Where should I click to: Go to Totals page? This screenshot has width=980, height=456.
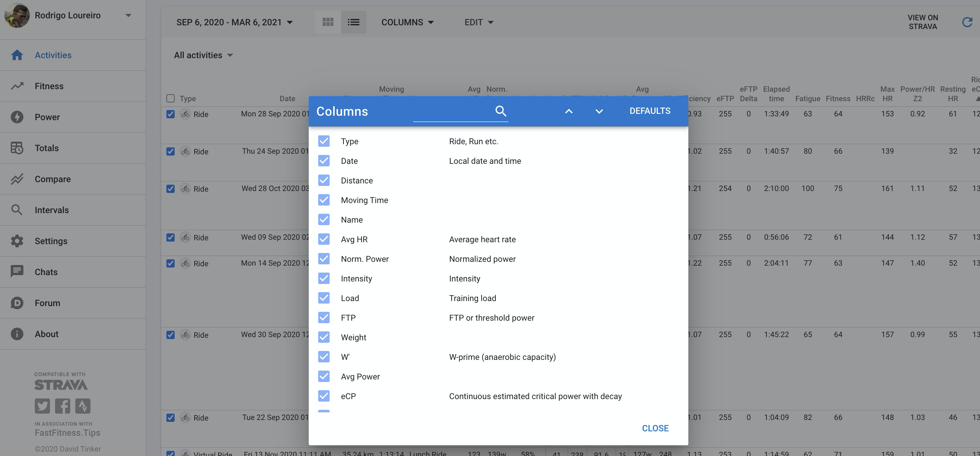tap(47, 148)
